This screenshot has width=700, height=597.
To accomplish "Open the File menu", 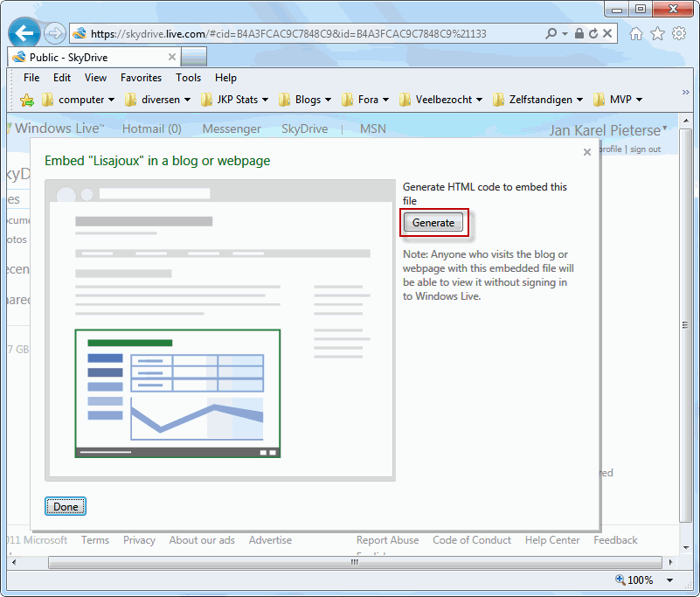I will pyautogui.click(x=31, y=78).
